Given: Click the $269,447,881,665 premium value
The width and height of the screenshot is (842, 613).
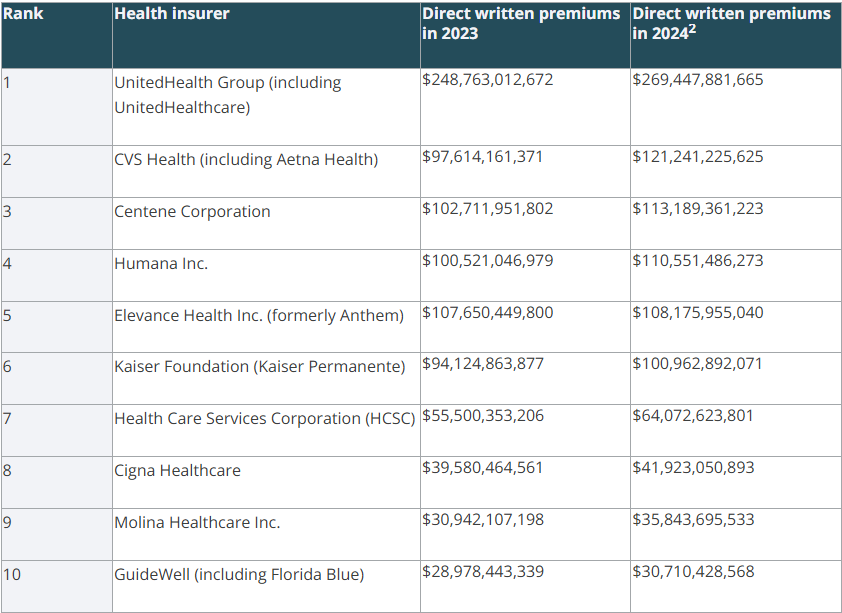Looking at the screenshot, I should [x=697, y=79].
